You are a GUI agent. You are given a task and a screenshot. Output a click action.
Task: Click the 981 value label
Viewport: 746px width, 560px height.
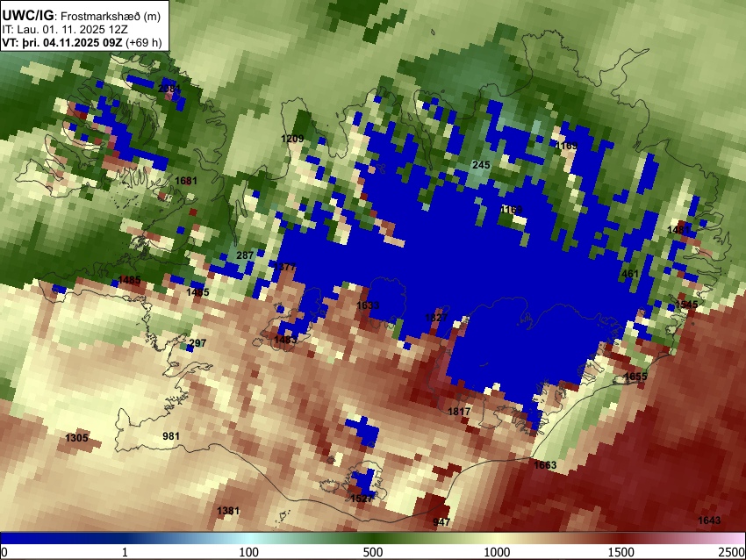(x=171, y=436)
